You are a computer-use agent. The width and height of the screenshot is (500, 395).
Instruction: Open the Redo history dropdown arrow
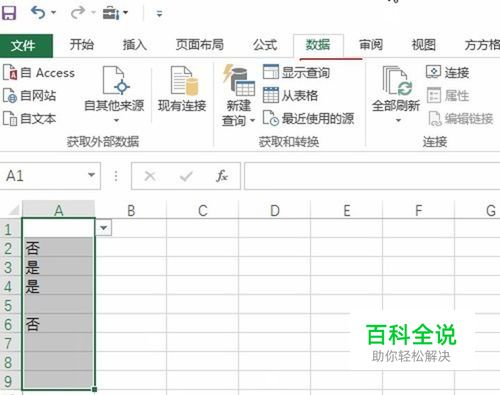pos(93,13)
